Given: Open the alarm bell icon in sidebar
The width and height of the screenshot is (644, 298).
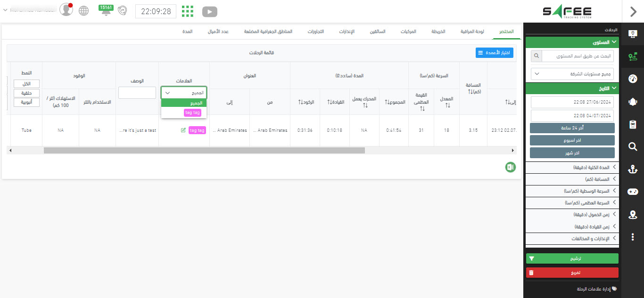Looking at the screenshot, I should (x=633, y=102).
